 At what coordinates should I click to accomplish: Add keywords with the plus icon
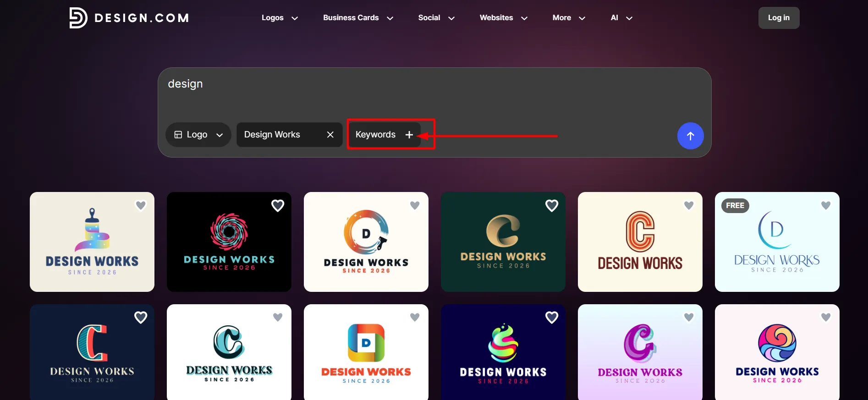click(x=409, y=135)
